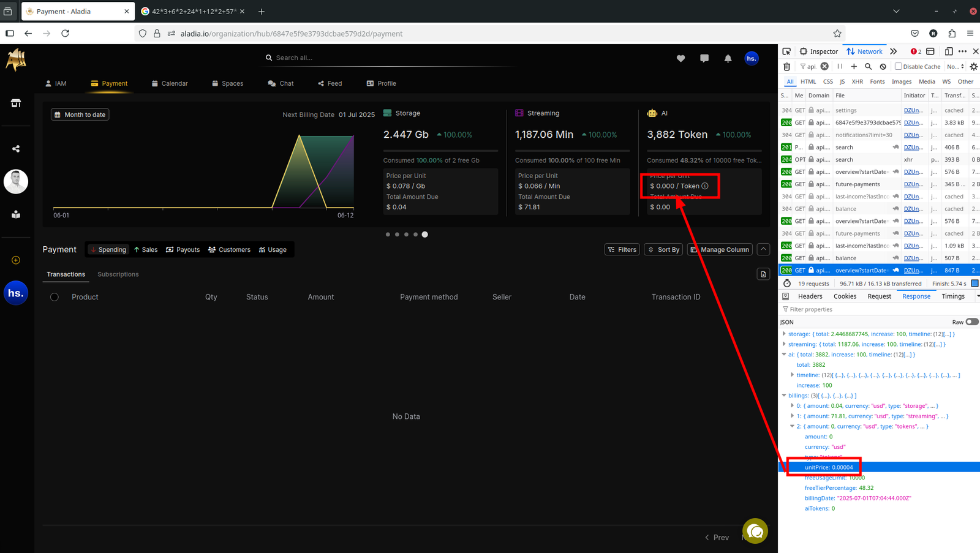Expand the storage JSON node
Screen dimensions: 980x553
(x=784, y=334)
